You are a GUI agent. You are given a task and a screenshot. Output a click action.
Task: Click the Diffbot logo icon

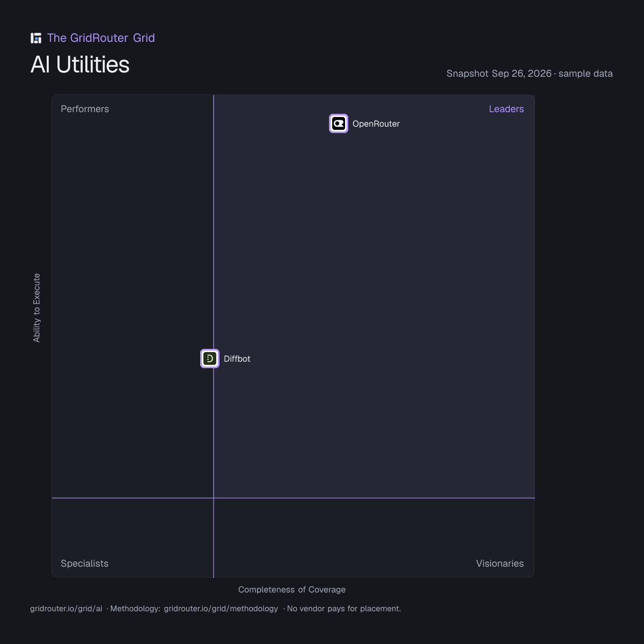(x=210, y=358)
